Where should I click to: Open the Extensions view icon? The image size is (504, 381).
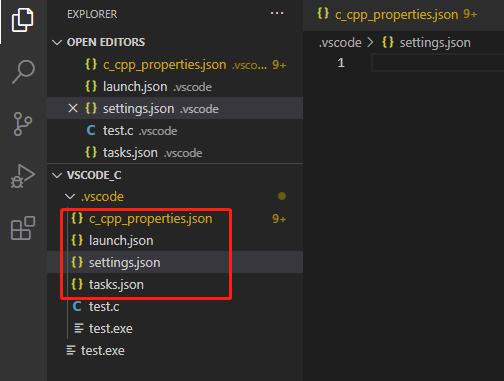point(23,228)
